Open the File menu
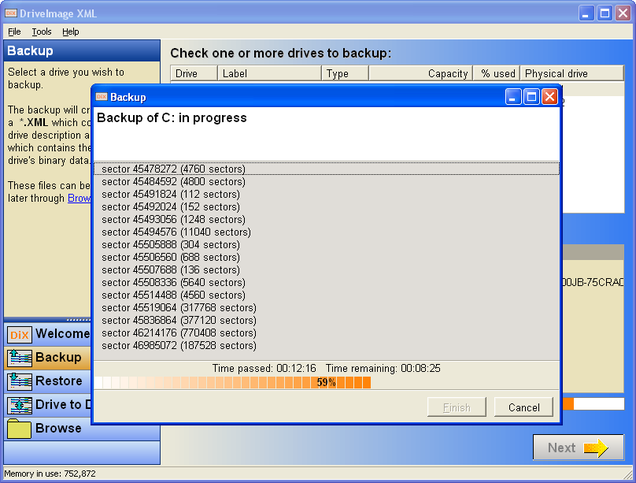Viewport: 636px width, 483px height. point(14,32)
